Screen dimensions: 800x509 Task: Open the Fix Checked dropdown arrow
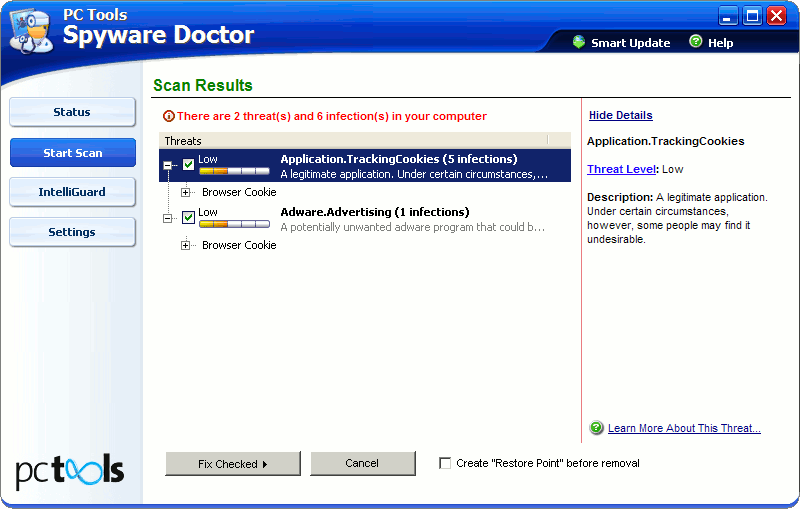[265, 464]
